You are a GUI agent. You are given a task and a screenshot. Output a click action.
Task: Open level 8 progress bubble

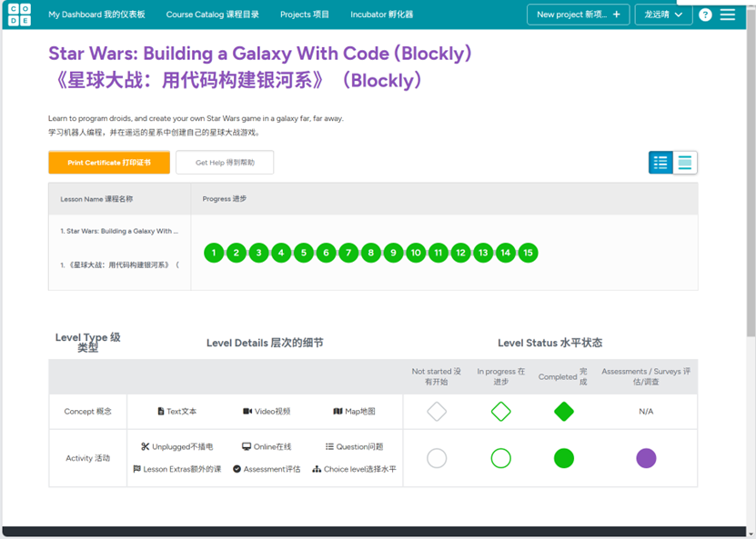[371, 253]
